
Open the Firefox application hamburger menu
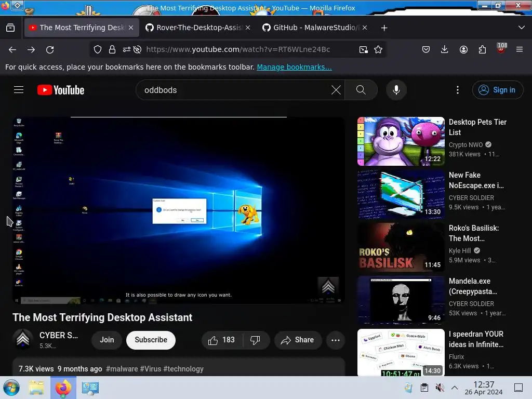click(520, 49)
